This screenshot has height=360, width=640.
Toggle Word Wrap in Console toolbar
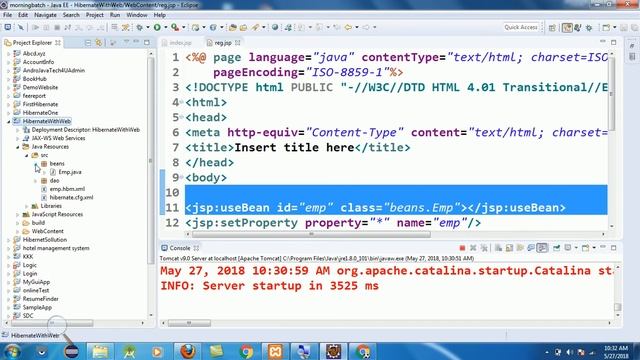click(x=520, y=248)
